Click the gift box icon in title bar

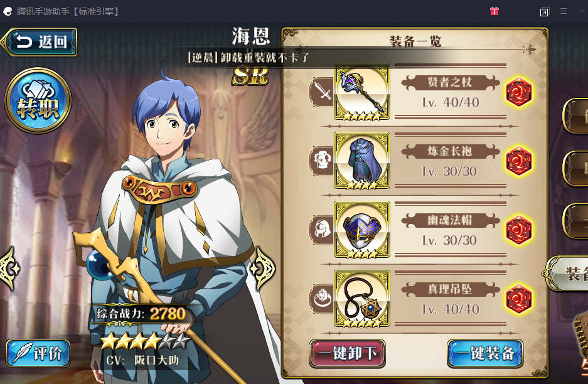494,11
